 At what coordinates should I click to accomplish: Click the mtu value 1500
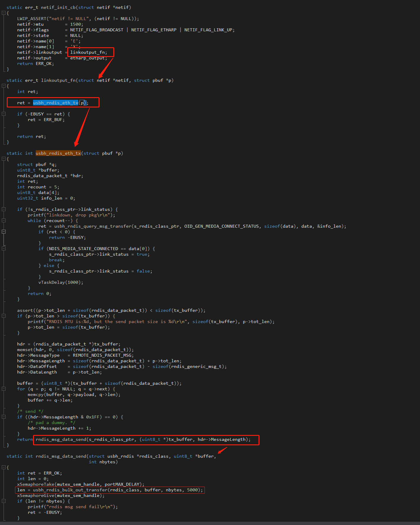point(76,24)
